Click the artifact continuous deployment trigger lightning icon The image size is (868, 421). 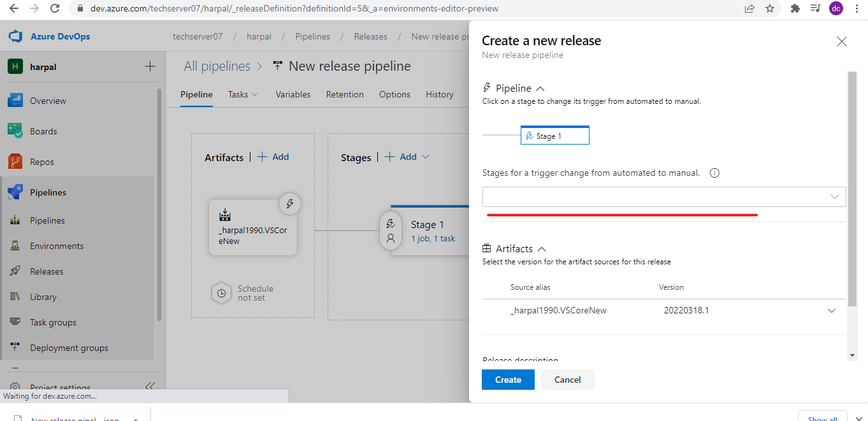click(290, 204)
